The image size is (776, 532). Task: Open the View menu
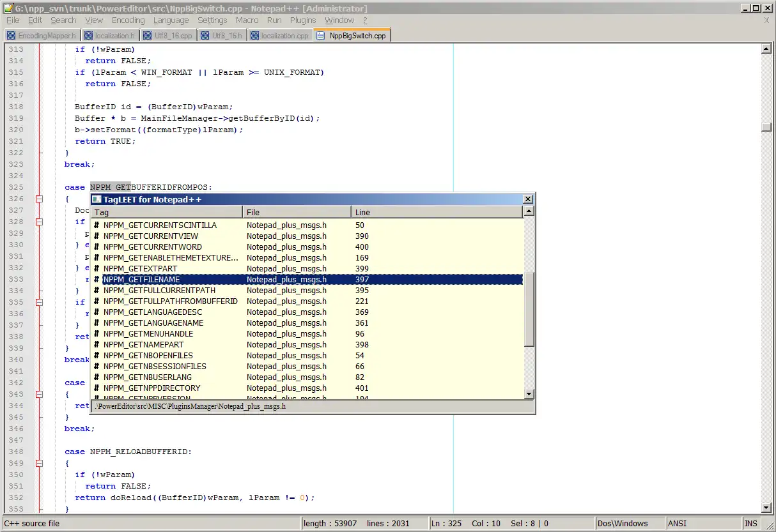[x=94, y=20]
